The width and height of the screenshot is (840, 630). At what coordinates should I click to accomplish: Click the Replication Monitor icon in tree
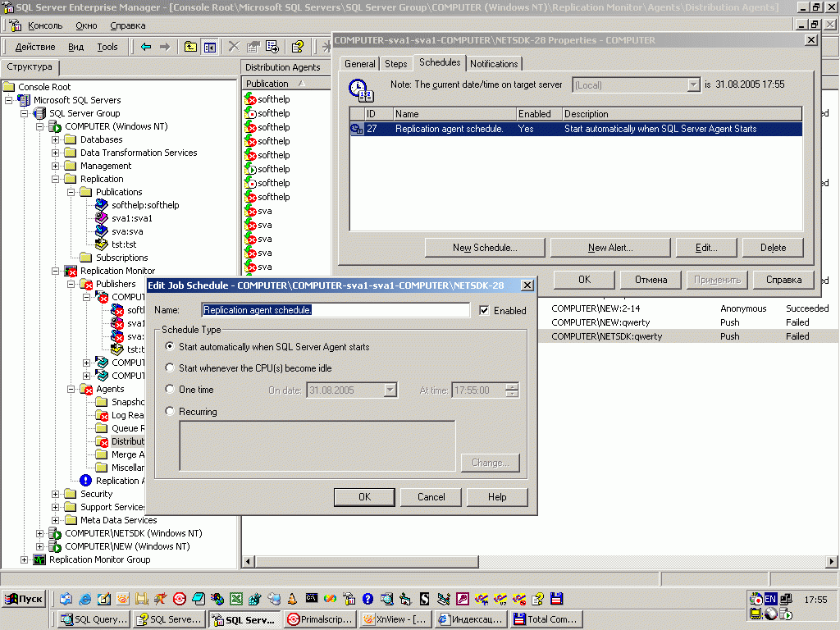(71, 271)
